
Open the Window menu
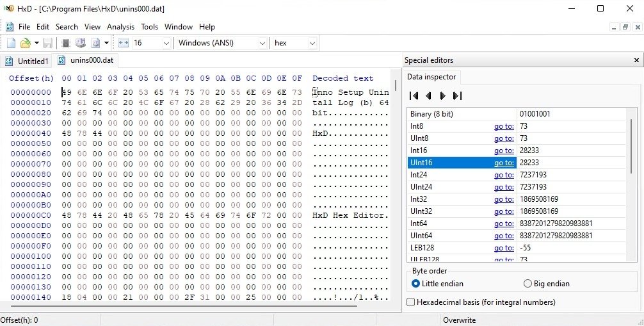[x=178, y=27]
